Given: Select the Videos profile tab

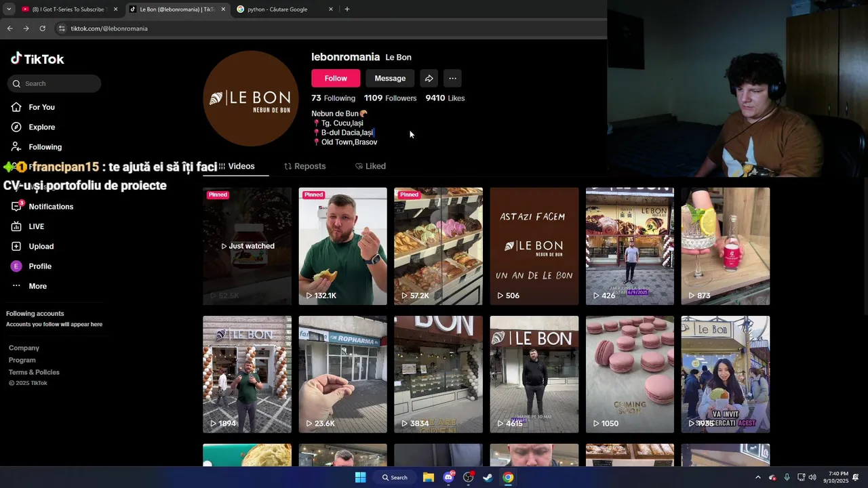Looking at the screenshot, I should 235,166.
